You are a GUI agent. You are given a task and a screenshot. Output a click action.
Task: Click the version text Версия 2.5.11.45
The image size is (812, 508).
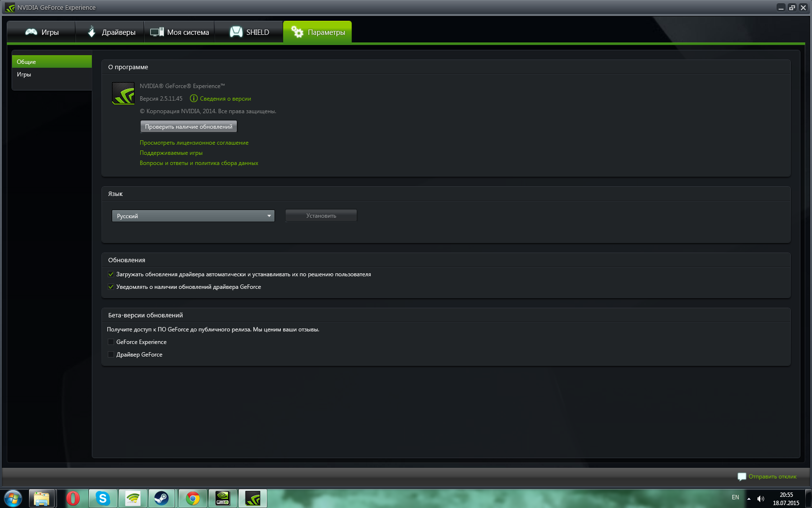point(161,99)
